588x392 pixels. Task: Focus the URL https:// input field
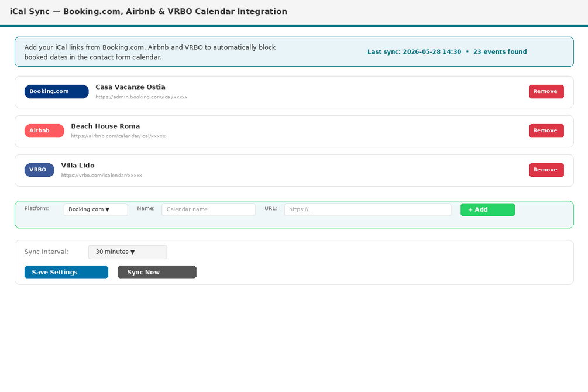coord(367,209)
